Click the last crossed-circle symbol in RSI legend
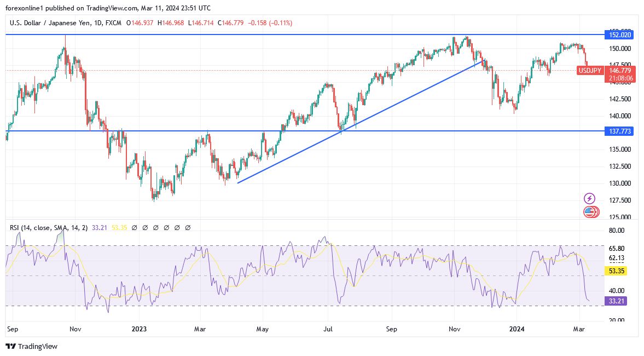Screen dimensions: 644x356 coord(188,227)
